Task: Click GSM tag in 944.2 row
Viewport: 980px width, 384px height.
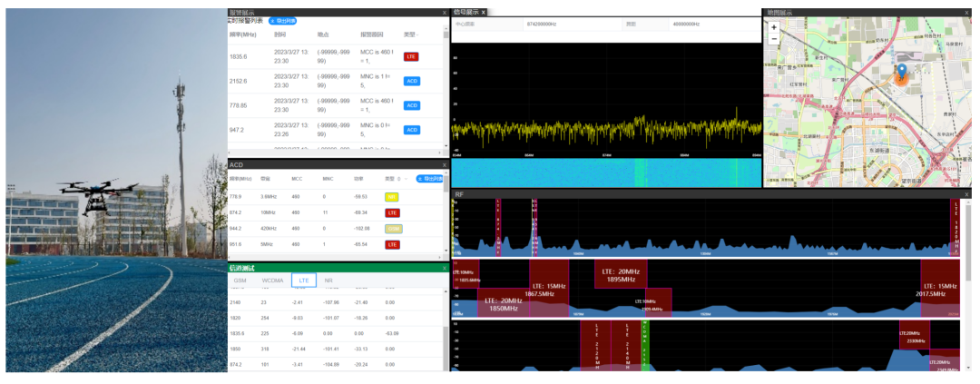Action: 393,229
